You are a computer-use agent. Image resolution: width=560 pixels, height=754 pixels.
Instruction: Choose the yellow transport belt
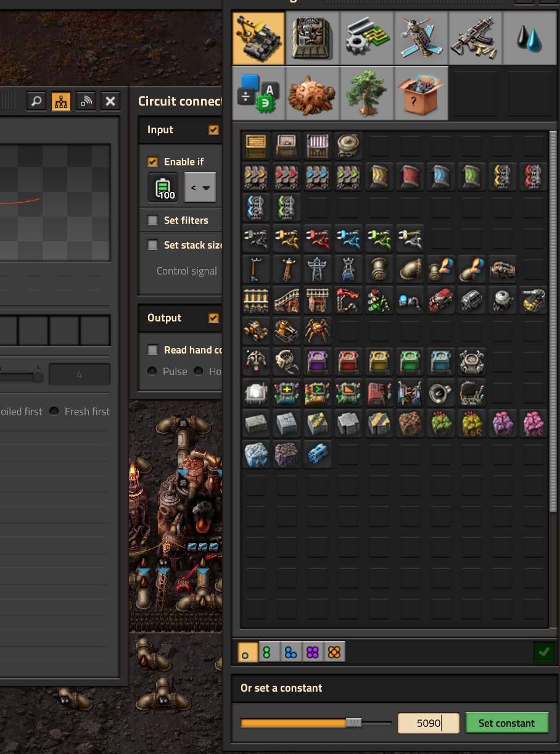click(256, 177)
